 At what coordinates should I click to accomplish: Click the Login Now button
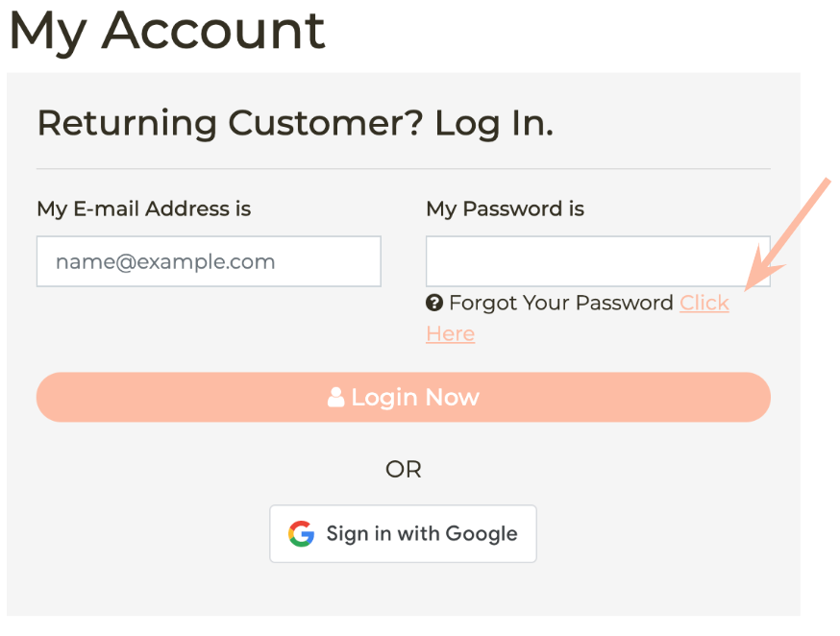[x=404, y=397]
